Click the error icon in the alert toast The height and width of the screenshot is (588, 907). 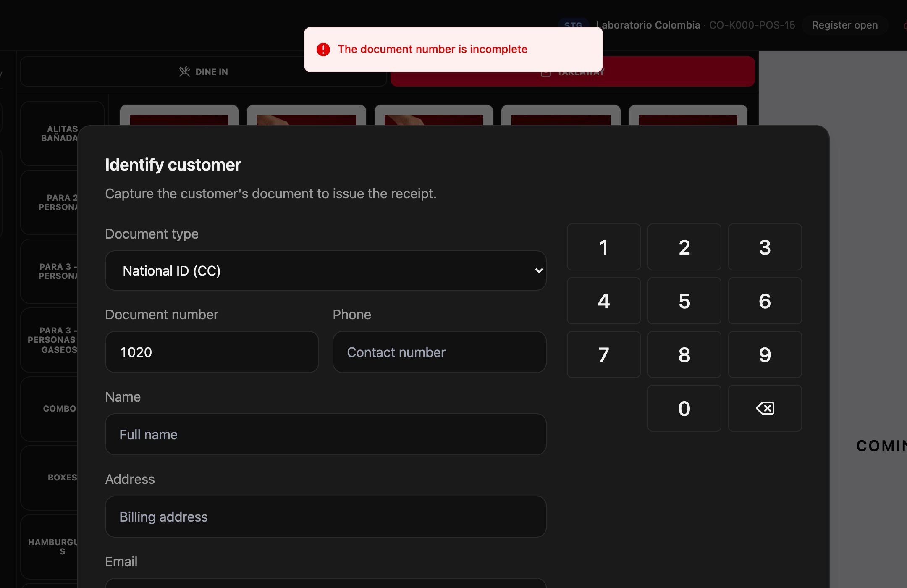click(323, 50)
